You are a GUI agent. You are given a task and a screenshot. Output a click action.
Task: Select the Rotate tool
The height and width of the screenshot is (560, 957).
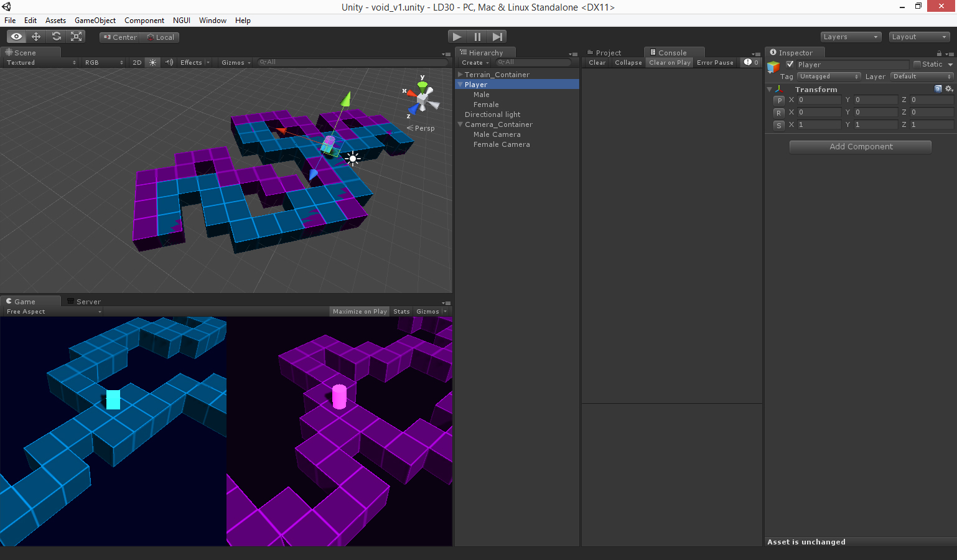coord(57,37)
